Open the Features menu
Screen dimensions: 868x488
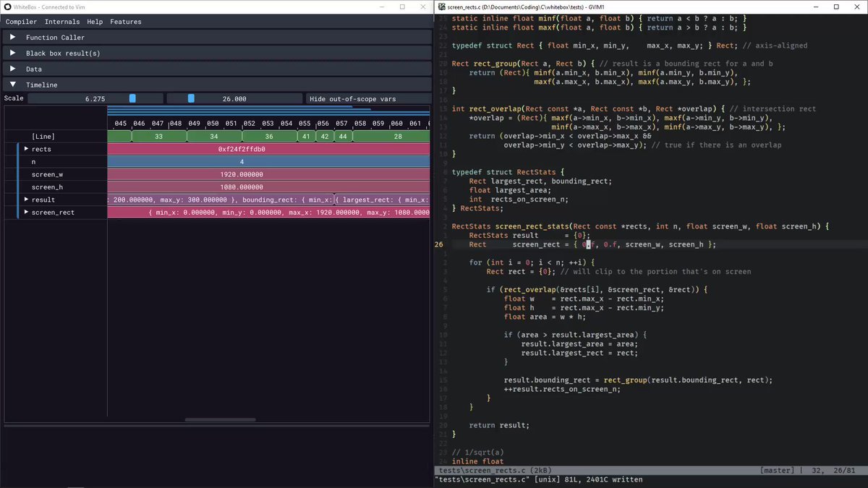126,22
